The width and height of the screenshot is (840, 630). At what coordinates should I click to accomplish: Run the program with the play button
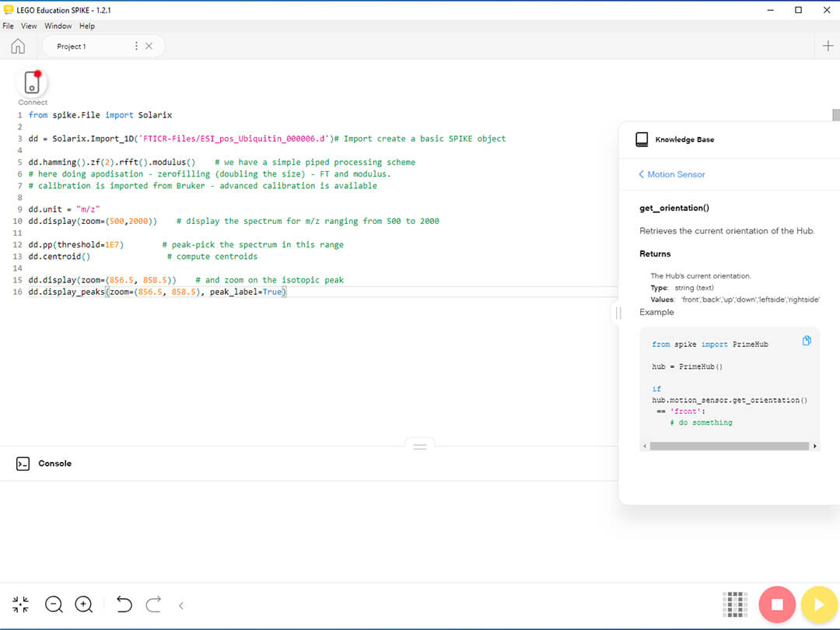click(x=819, y=604)
